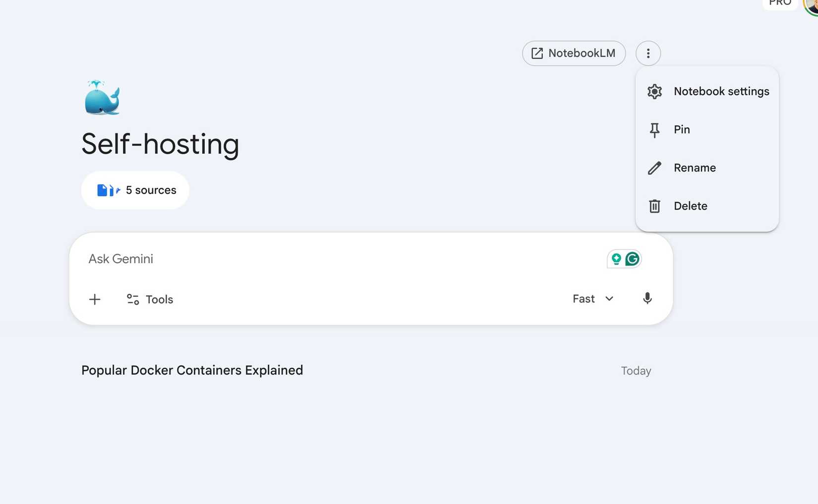818x504 pixels.
Task: Open the Fast model dropdown
Action: (x=593, y=299)
